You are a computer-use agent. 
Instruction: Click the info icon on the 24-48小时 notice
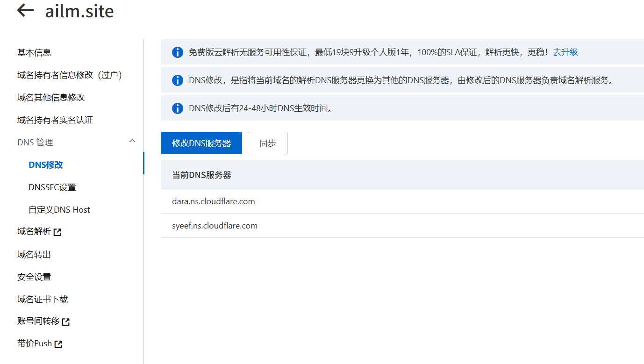tap(178, 108)
